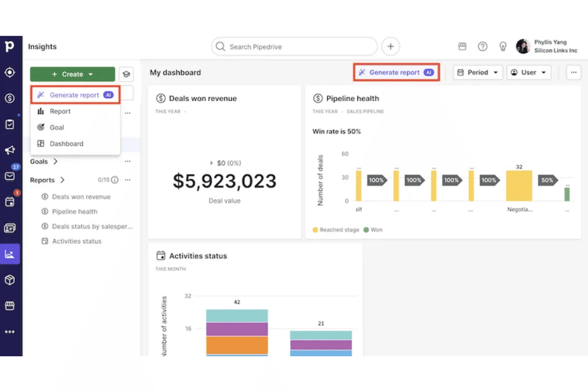
Task: Open the dashboard's three-dot options menu
Action: [x=573, y=72]
